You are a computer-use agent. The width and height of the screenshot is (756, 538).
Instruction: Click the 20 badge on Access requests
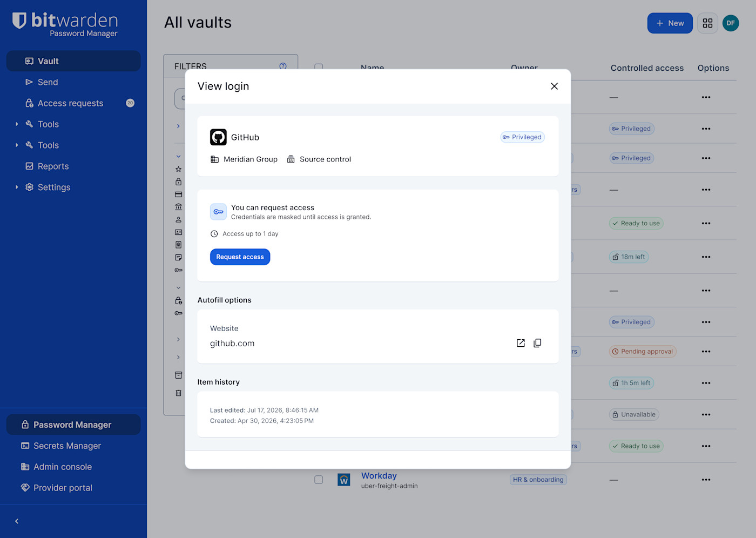click(x=130, y=103)
